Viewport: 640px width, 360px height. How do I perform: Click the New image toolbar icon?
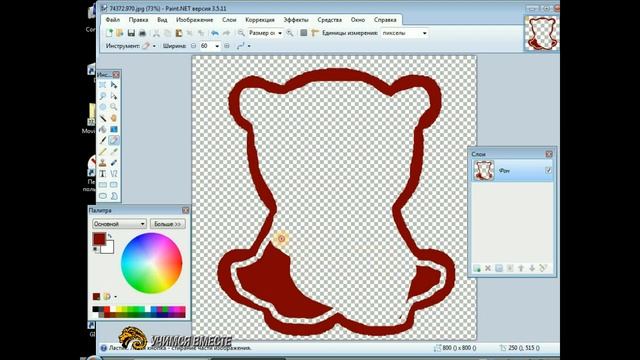coord(109,33)
